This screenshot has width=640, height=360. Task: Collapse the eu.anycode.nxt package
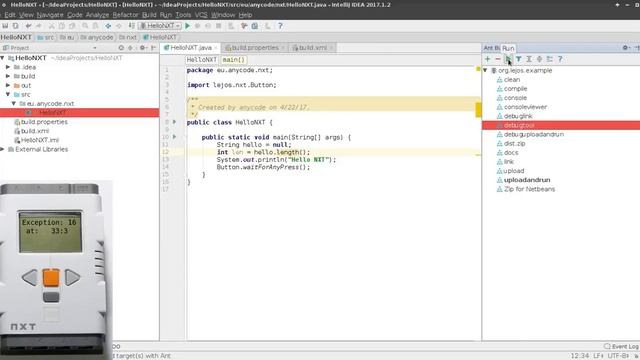point(14,103)
